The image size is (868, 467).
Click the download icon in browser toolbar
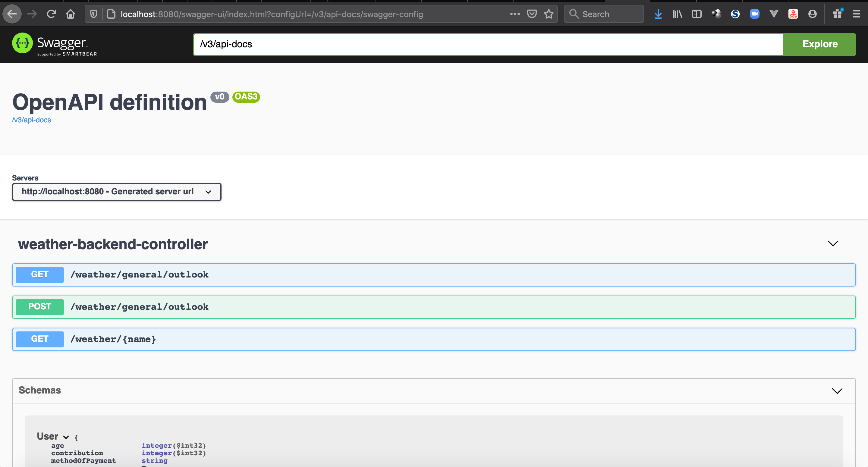coord(659,14)
